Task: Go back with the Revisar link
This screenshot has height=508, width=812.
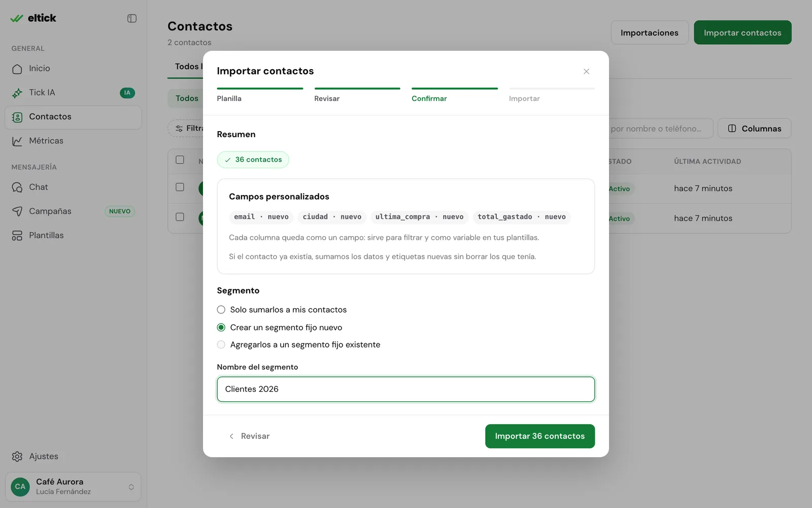Action: pyautogui.click(x=249, y=436)
